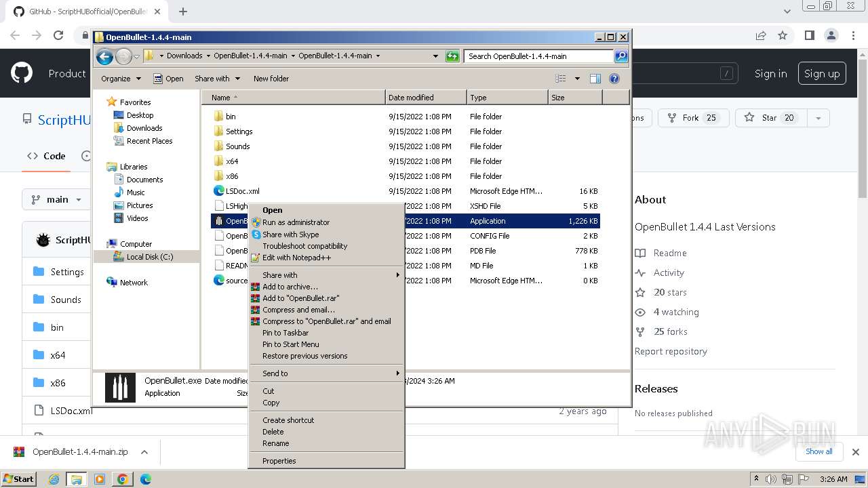Click the New folder button
Viewport: 868px width, 488px height.
[x=271, y=79]
